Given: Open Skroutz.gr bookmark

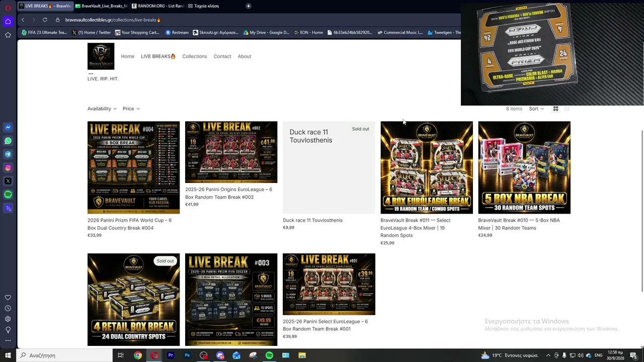Looking at the screenshot, I should pos(215,33).
